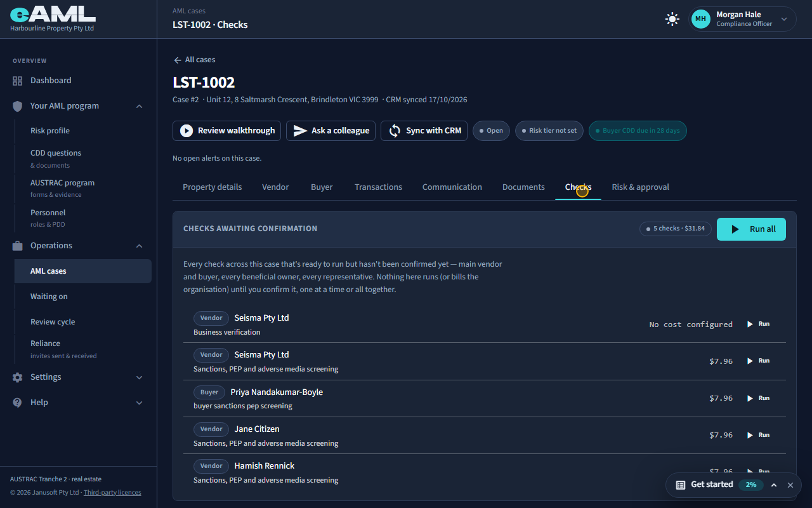The height and width of the screenshot is (508, 812).
Task: Open the Third-party licences link
Action: (112, 493)
